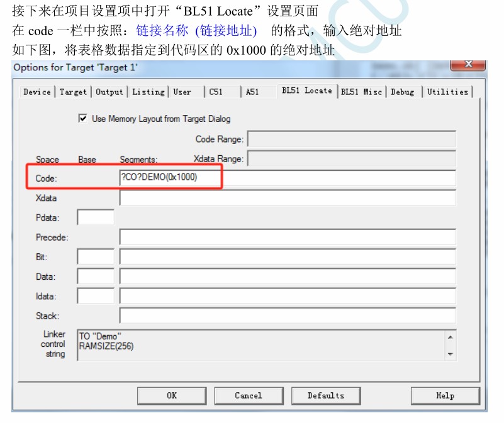This screenshot has width=504, height=423.
Task: Switch to the A51 tab
Action: pos(259,92)
